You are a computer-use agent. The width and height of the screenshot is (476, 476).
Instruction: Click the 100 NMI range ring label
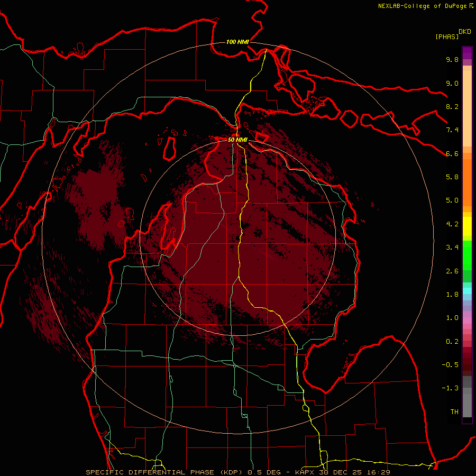pyautogui.click(x=237, y=42)
